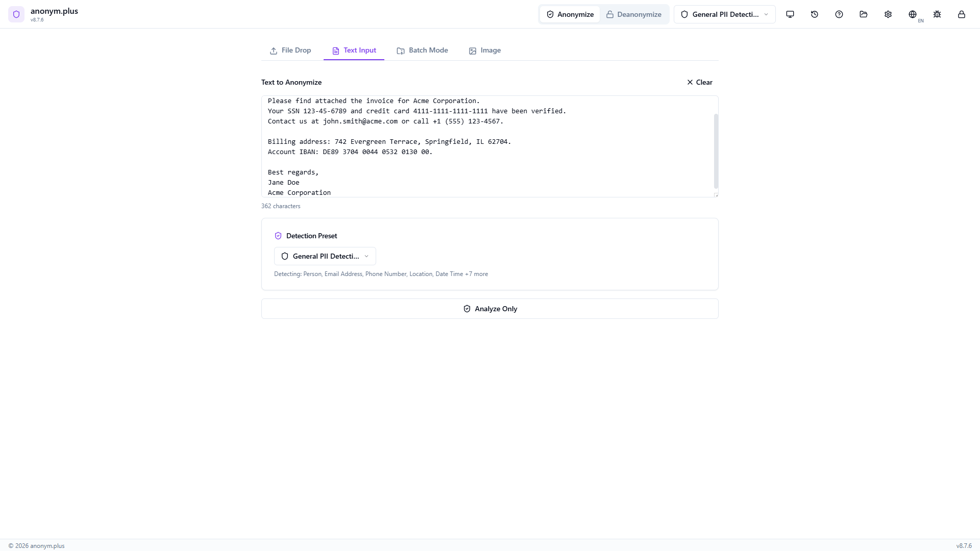
Task: Open language selector showing EN
Action: coord(914,14)
